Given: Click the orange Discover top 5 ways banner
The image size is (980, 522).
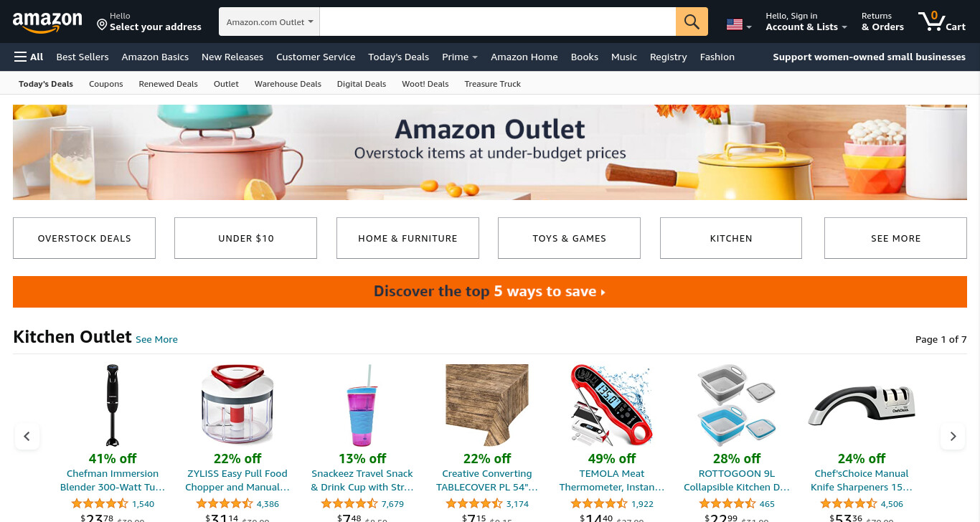Looking at the screenshot, I should [x=490, y=292].
